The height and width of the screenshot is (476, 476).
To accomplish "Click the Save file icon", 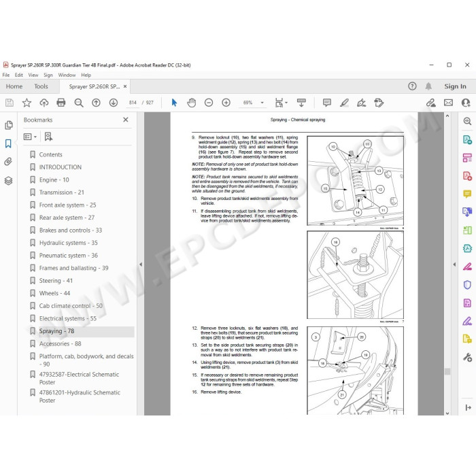I will 10,103.
